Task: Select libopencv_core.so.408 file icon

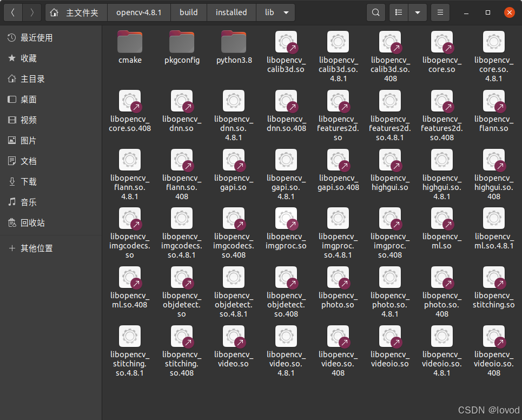Action: click(130, 101)
